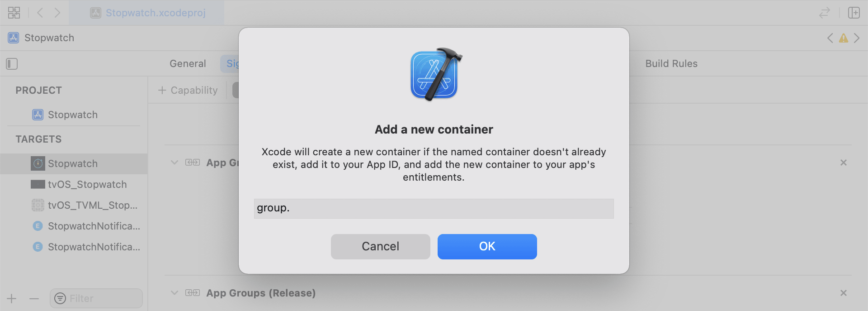Click the Filter field in targets list
This screenshot has height=311, width=868.
click(102, 299)
